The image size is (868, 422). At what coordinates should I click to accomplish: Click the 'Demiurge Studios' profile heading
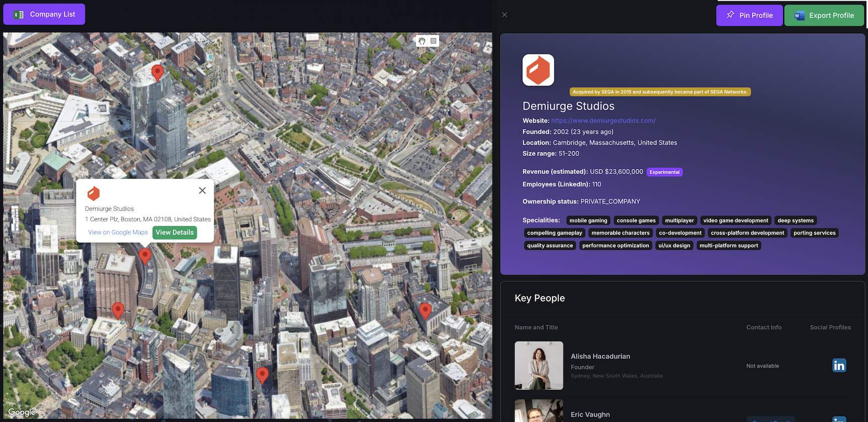click(x=568, y=106)
